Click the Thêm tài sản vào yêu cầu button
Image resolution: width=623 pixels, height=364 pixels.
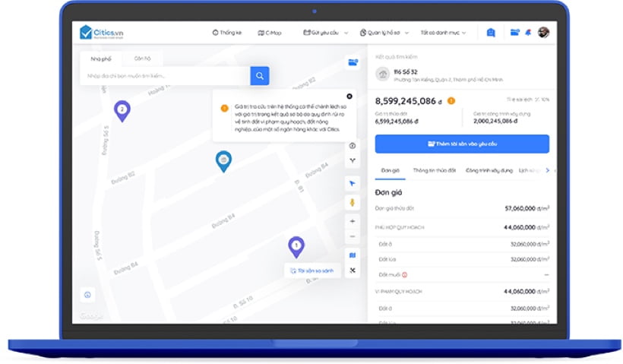pyautogui.click(x=462, y=144)
